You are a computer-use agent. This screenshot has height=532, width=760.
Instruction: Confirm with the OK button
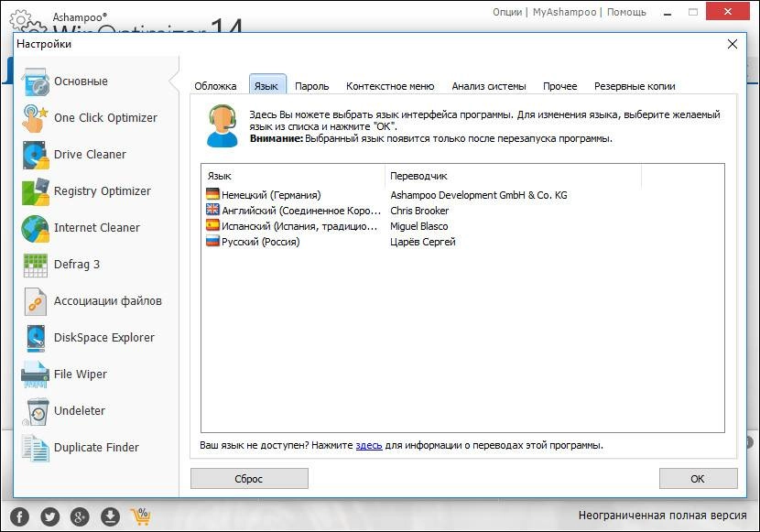pyautogui.click(x=698, y=479)
